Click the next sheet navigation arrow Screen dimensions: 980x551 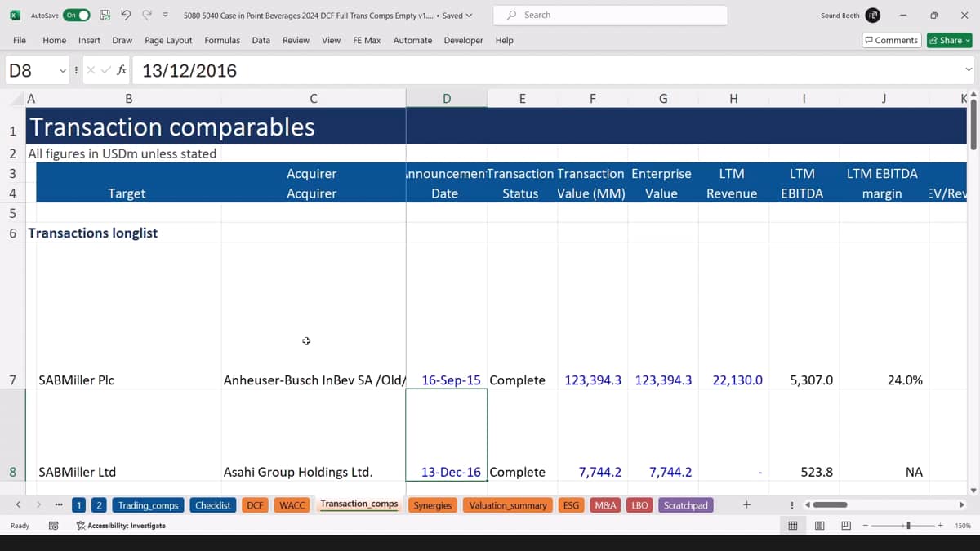click(x=38, y=505)
